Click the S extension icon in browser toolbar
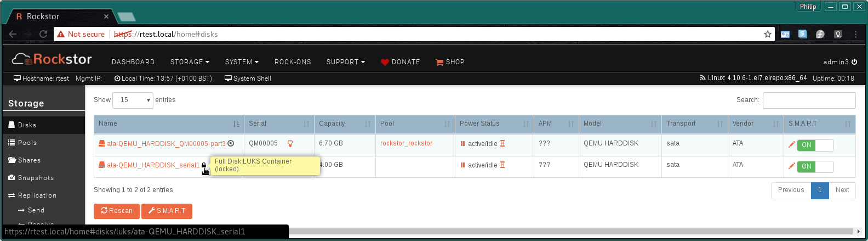The image size is (868, 241). (803, 34)
